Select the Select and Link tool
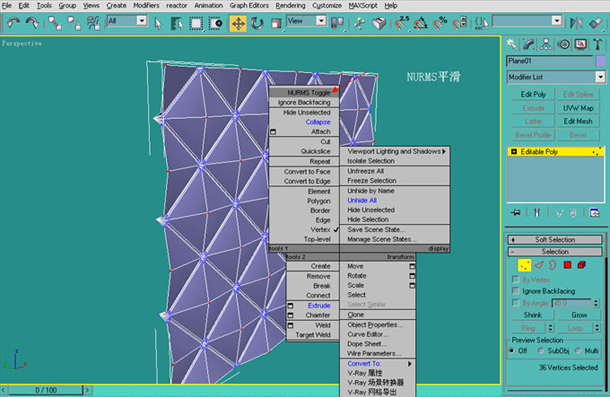This screenshot has width=610, height=397. tap(55, 23)
